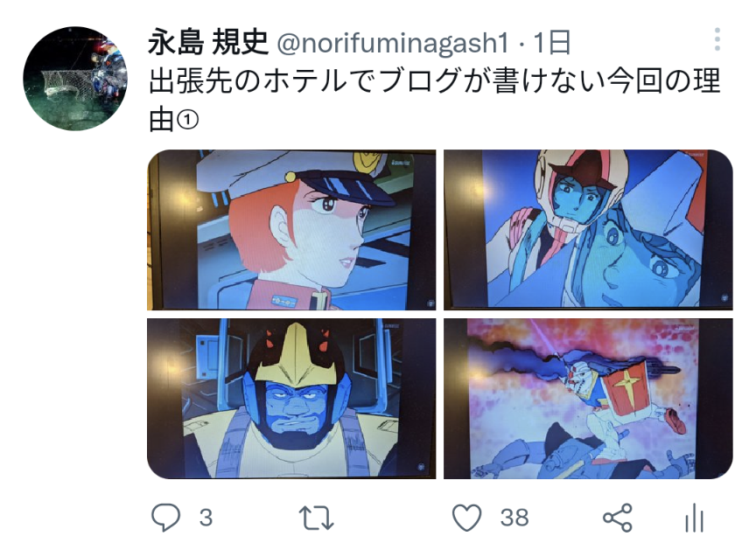This screenshot has height=550, width=756.
Task: Click the circled ① at tweet end
Action: [187, 120]
